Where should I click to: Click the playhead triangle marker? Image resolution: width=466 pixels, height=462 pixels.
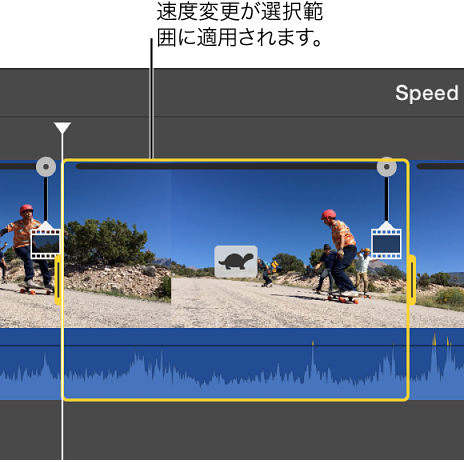pyautogui.click(x=62, y=128)
